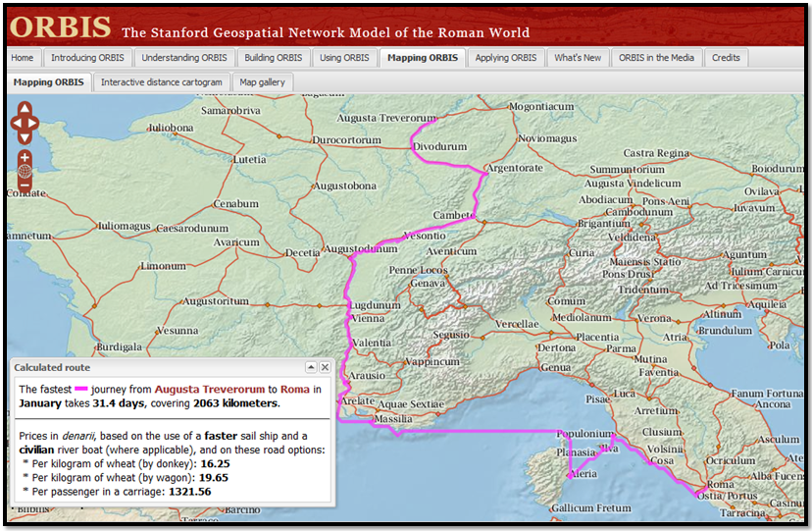
Task: Click Argentorate on the map
Action: pos(515,168)
